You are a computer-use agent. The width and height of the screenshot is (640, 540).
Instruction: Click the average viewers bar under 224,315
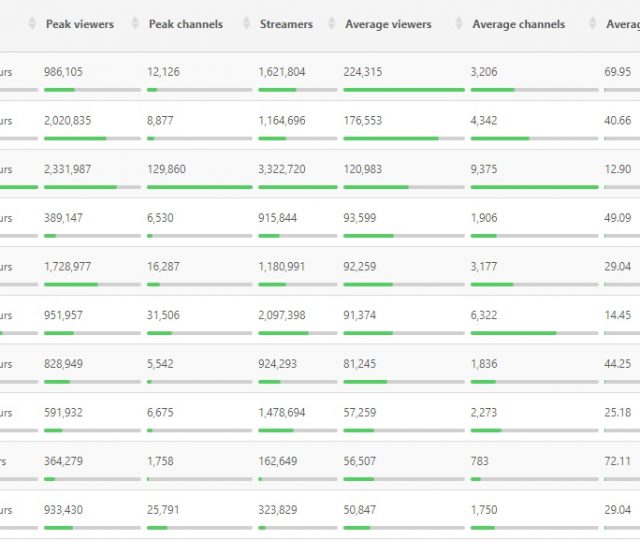(x=403, y=90)
